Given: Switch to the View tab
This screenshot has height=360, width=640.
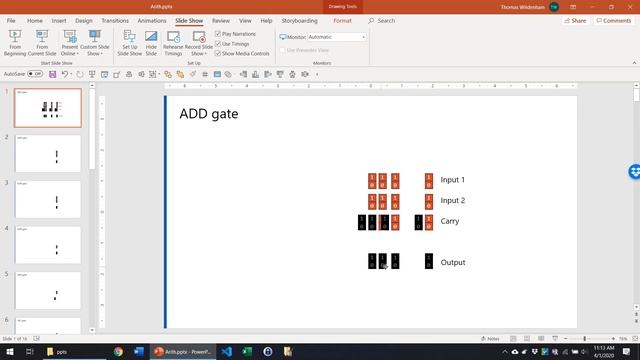Looking at the screenshot, I should coord(245,20).
